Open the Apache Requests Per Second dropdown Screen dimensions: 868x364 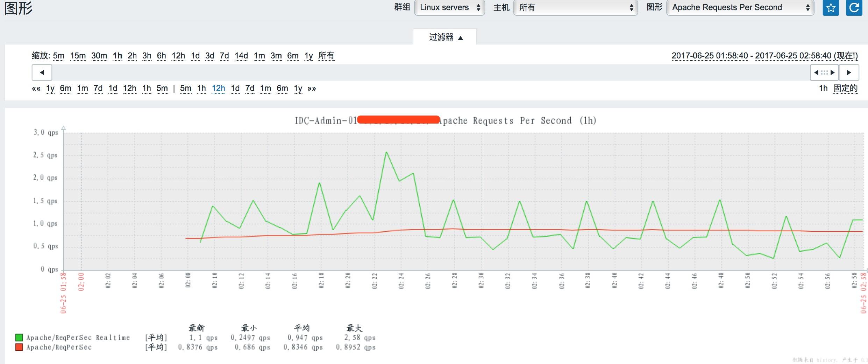point(740,8)
